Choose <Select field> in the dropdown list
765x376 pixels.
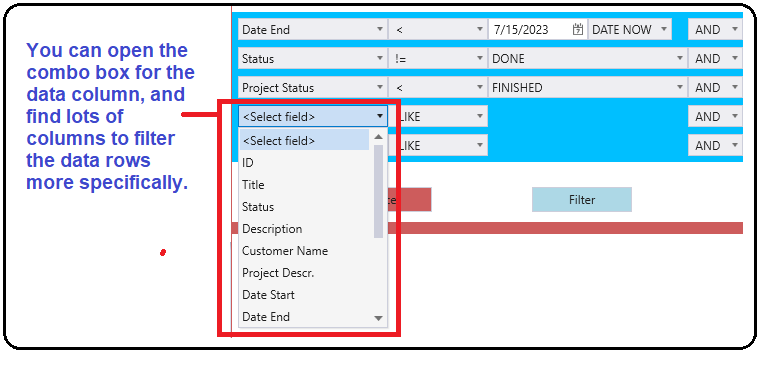click(304, 140)
